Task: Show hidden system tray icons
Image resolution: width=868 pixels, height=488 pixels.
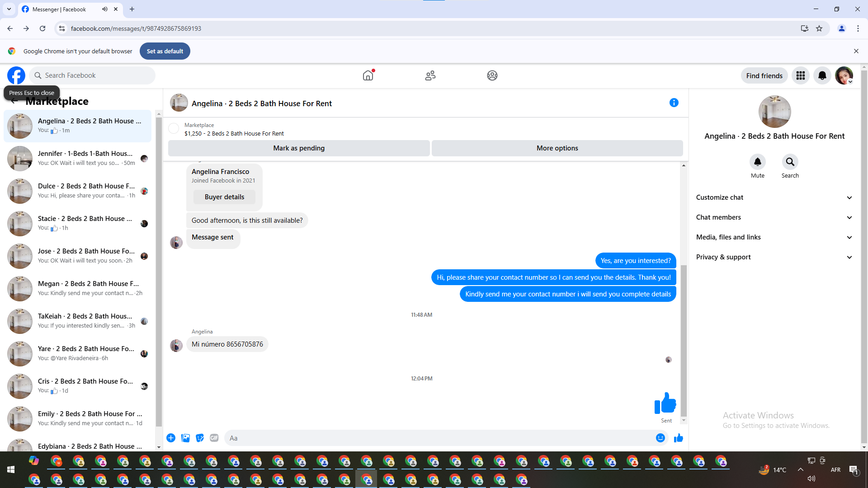Action: 801,470
